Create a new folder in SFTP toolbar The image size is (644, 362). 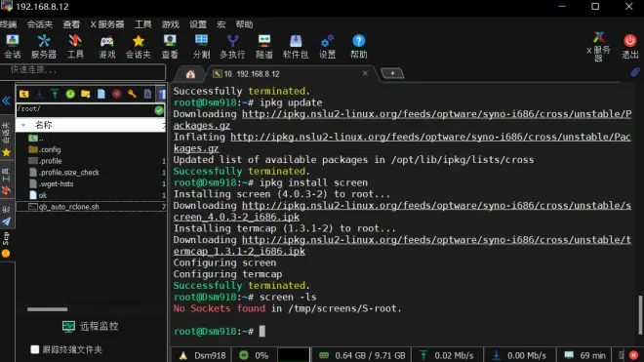tap(86, 94)
